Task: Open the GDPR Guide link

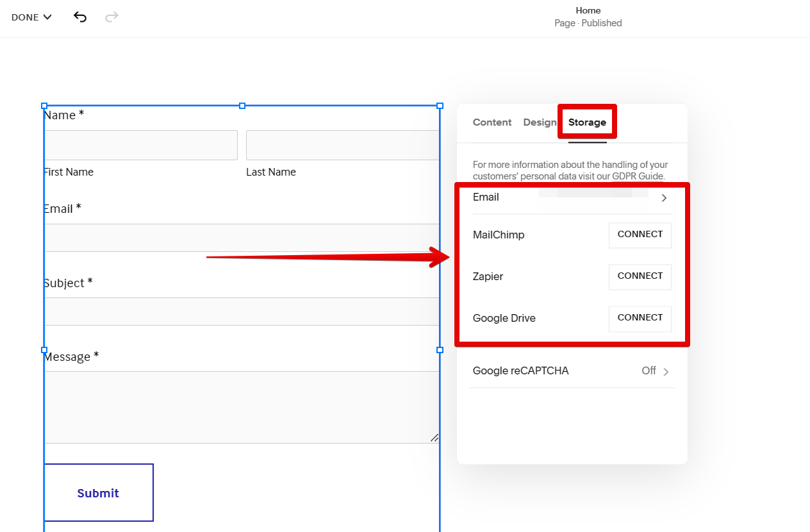Action: coord(638,176)
